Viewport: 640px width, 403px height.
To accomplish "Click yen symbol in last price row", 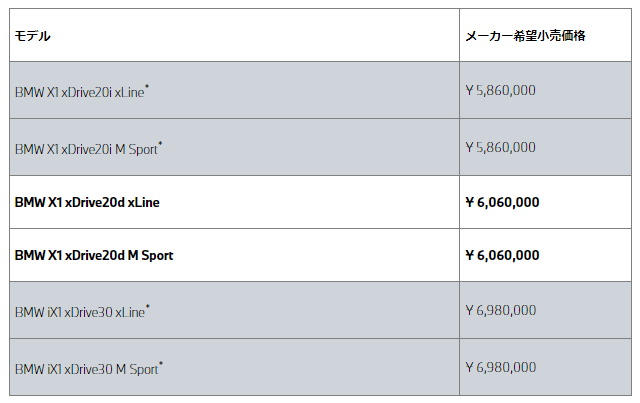I will tap(469, 367).
